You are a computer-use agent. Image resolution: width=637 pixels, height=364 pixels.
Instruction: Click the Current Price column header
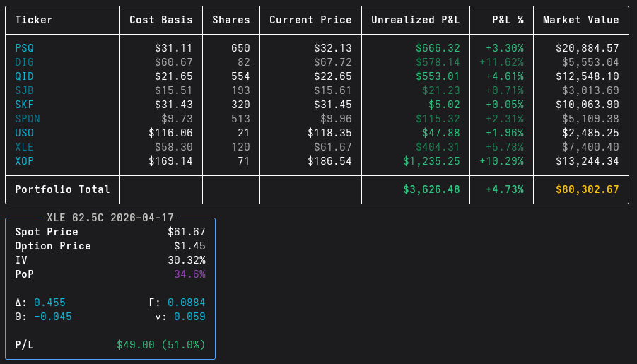[311, 20]
